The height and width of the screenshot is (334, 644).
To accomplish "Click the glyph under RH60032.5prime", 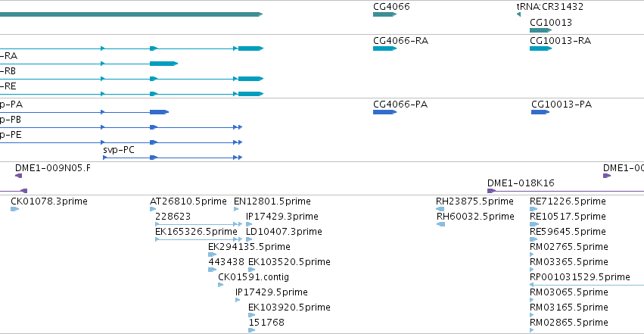I will click(x=440, y=224).
